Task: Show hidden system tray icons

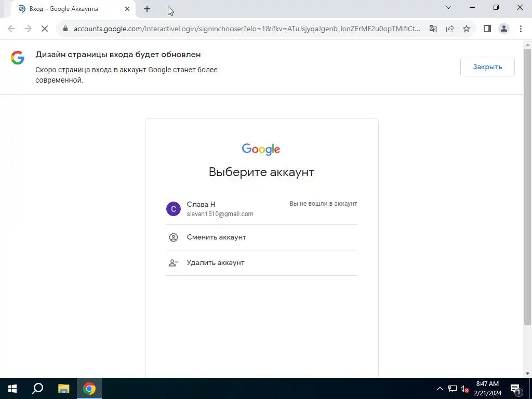Action: [x=440, y=389]
